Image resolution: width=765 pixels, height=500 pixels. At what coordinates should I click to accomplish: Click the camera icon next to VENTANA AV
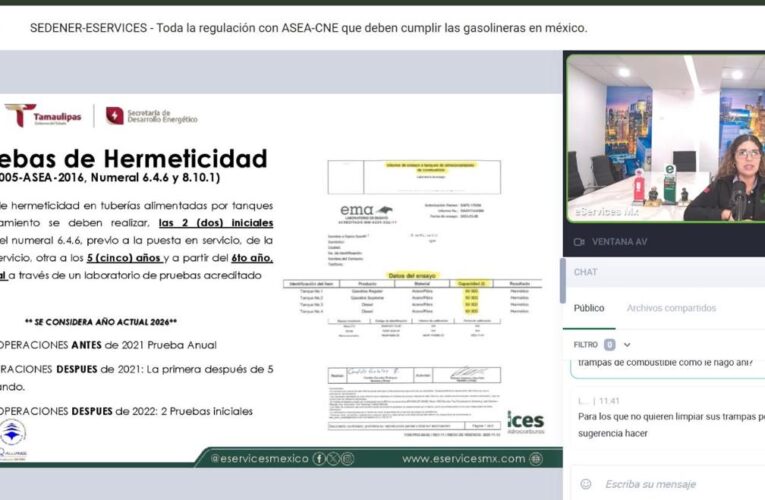coord(579,242)
